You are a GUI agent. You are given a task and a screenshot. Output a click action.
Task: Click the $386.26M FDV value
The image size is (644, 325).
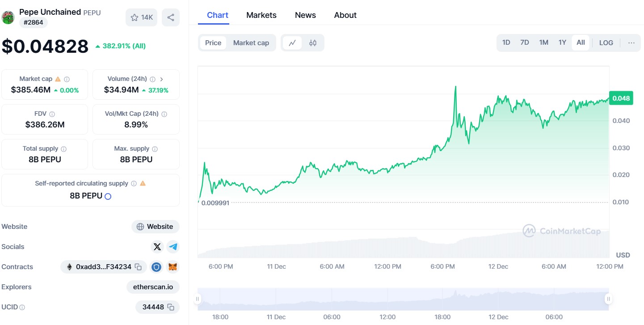pyautogui.click(x=45, y=125)
